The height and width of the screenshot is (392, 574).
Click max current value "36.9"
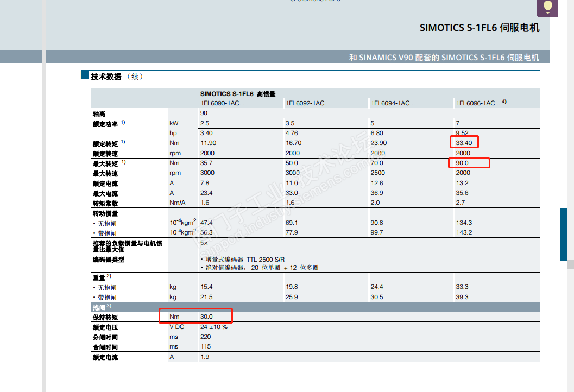[x=377, y=193]
